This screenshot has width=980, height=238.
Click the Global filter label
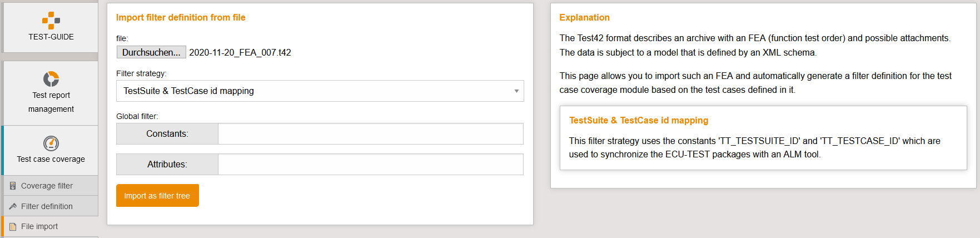pos(137,116)
